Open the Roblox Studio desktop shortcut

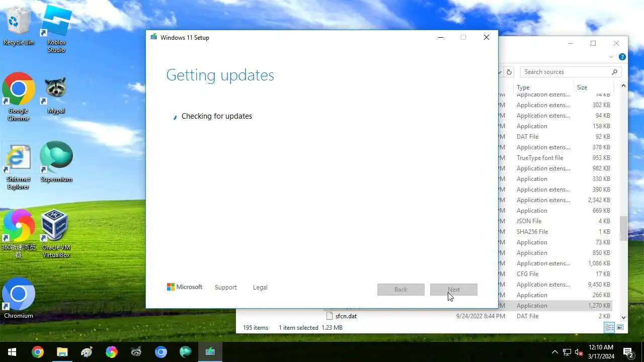point(56,28)
